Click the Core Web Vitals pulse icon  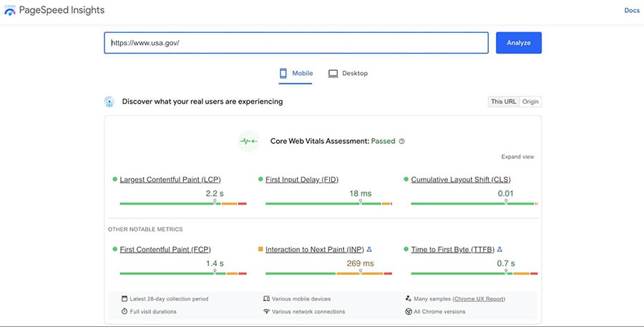click(248, 141)
